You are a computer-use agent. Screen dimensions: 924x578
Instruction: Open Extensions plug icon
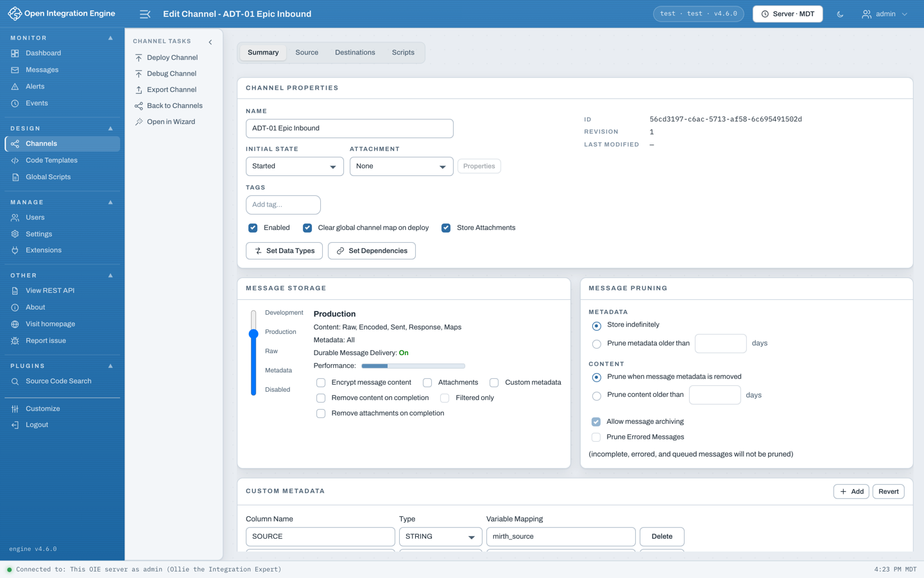[x=15, y=250]
